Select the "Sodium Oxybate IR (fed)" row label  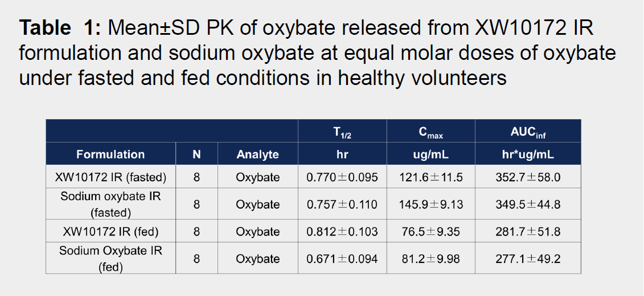click(110, 258)
